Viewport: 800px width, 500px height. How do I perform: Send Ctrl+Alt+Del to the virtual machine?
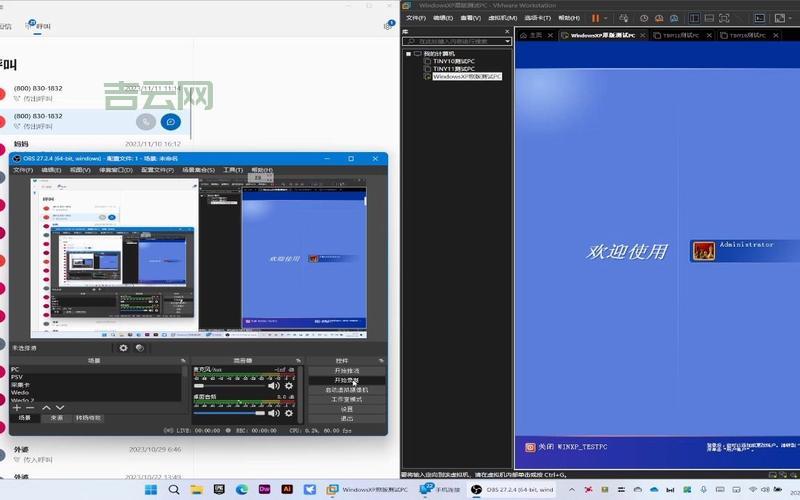(623, 18)
